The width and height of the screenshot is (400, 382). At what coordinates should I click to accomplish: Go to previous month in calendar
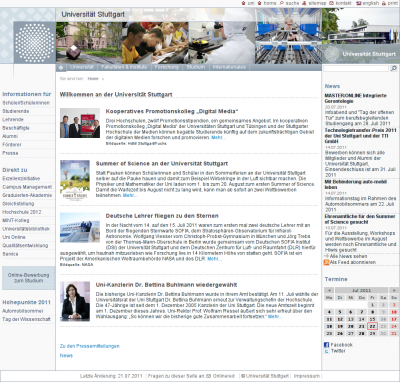click(x=329, y=290)
